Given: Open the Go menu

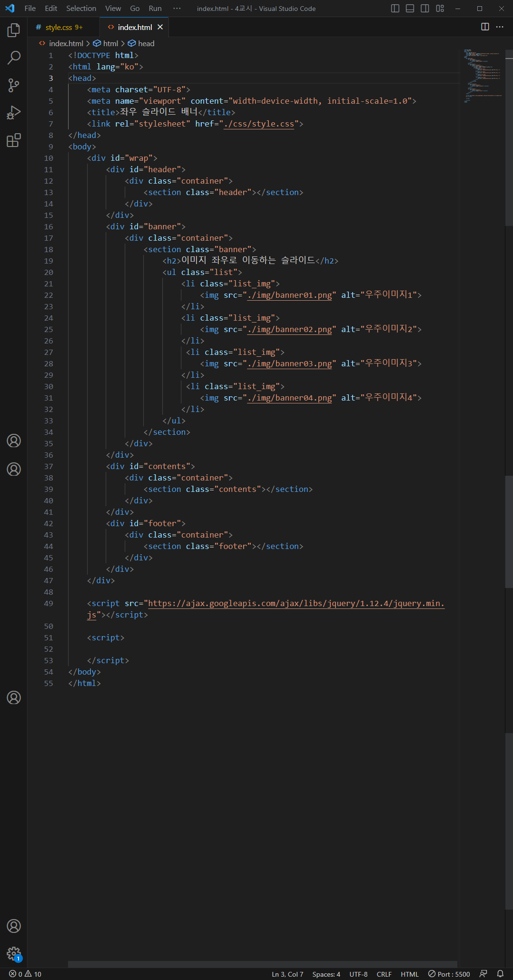Looking at the screenshot, I should pyautogui.click(x=135, y=9).
